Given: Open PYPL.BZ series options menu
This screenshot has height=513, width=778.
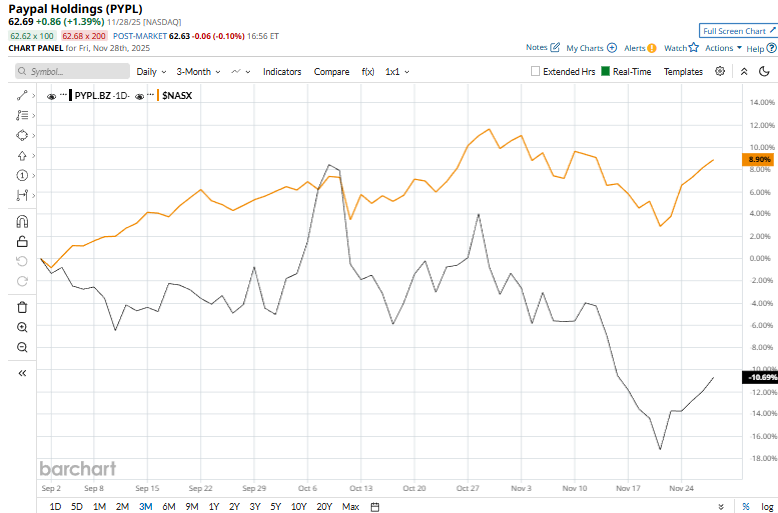Looking at the screenshot, I should coord(63,95).
